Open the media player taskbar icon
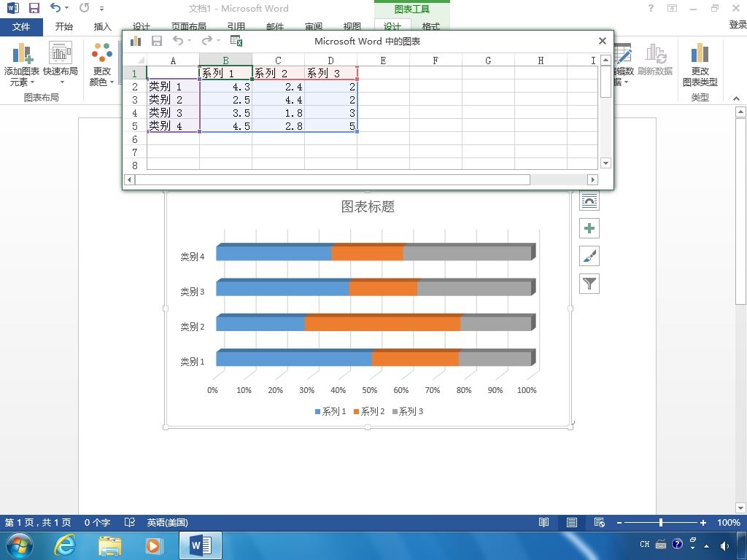 154,545
